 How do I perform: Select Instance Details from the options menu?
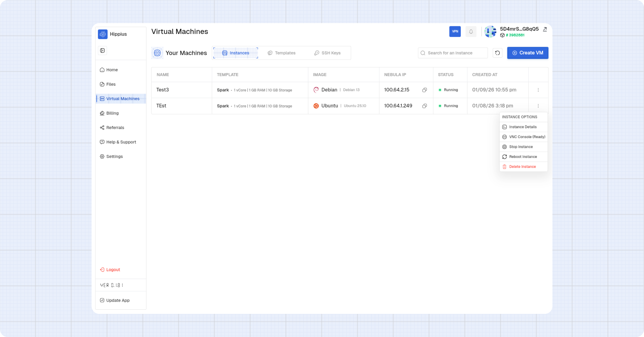pos(523,127)
